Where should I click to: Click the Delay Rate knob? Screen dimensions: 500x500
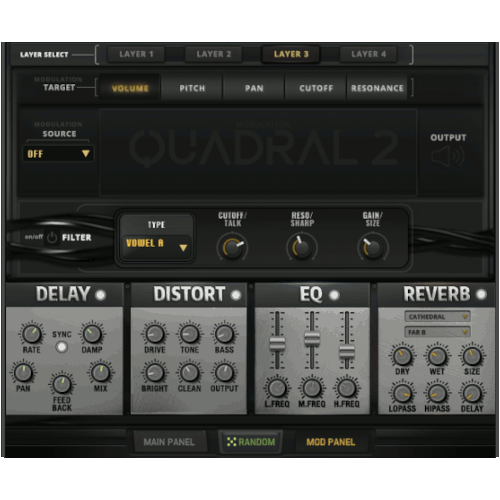[x=32, y=334]
